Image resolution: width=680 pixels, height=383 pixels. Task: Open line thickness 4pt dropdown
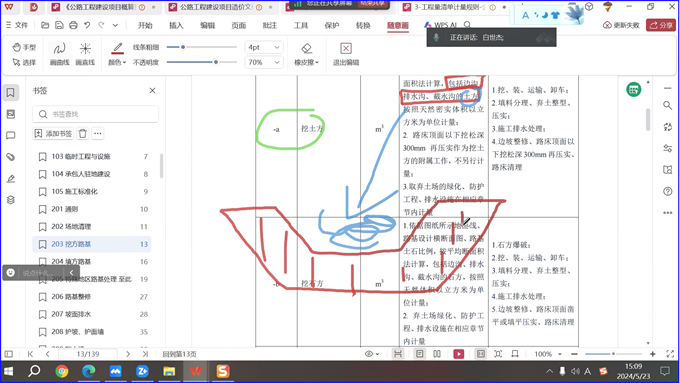tap(264, 47)
